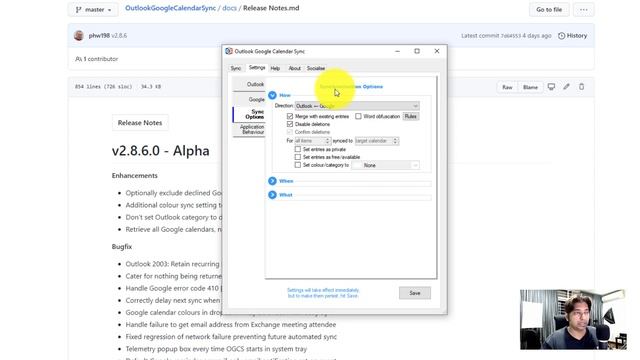Open the History clock icon link
640x360 pixels.
[562, 36]
